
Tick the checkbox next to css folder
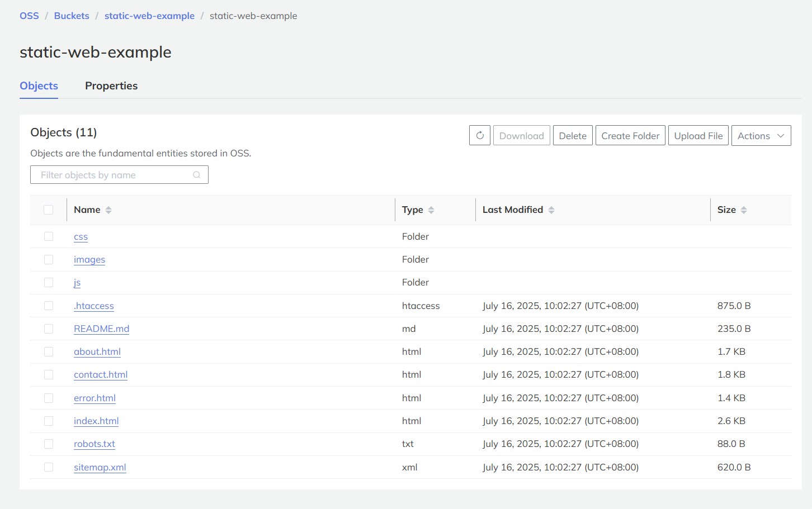(49, 237)
